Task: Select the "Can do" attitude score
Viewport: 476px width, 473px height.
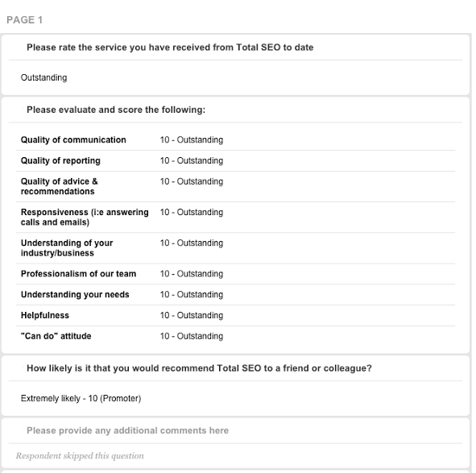Action: coord(192,336)
